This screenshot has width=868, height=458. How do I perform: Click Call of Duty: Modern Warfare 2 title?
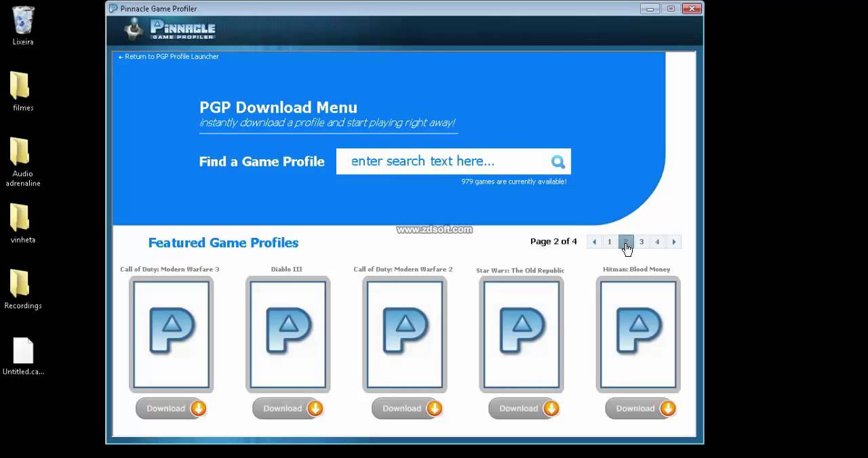pyautogui.click(x=403, y=269)
